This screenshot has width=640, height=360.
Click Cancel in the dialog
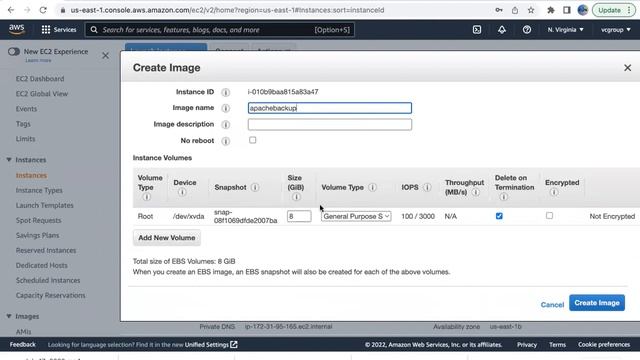tap(552, 304)
